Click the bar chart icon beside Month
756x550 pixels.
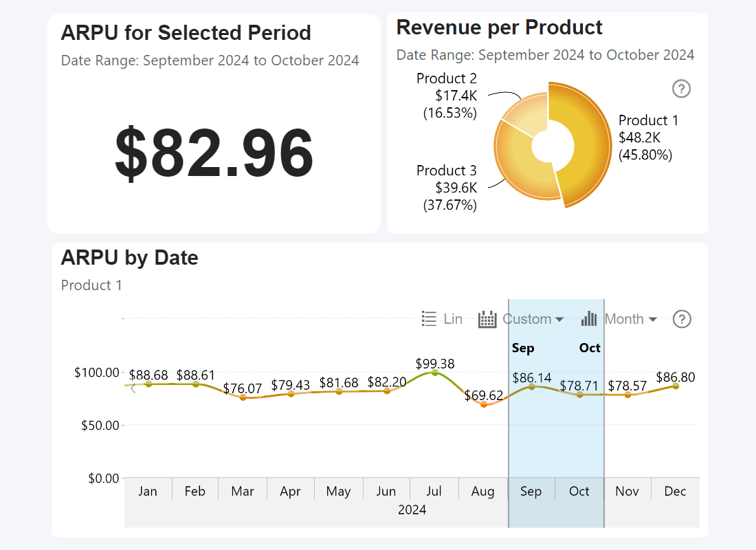pyautogui.click(x=589, y=319)
